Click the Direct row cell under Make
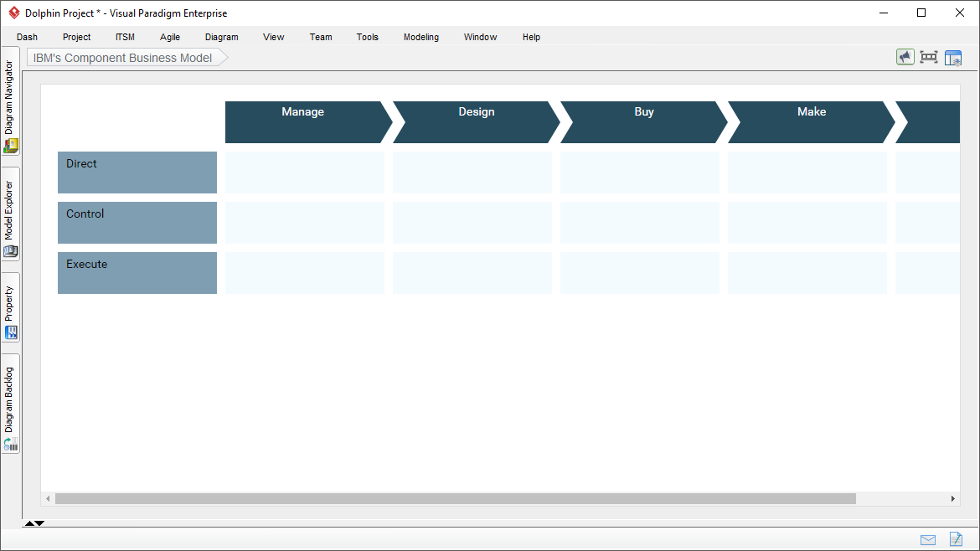980x551 pixels. coord(807,173)
